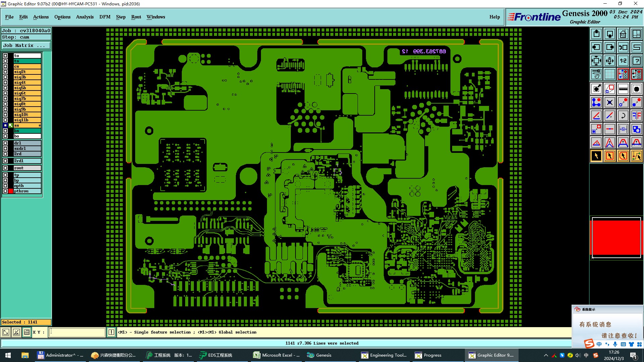Click the Help button
Viewport: 644px width, 362px height.
click(494, 17)
